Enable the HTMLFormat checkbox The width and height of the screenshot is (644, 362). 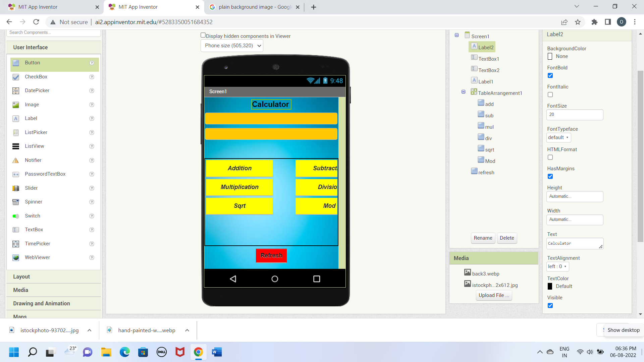click(x=550, y=157)
